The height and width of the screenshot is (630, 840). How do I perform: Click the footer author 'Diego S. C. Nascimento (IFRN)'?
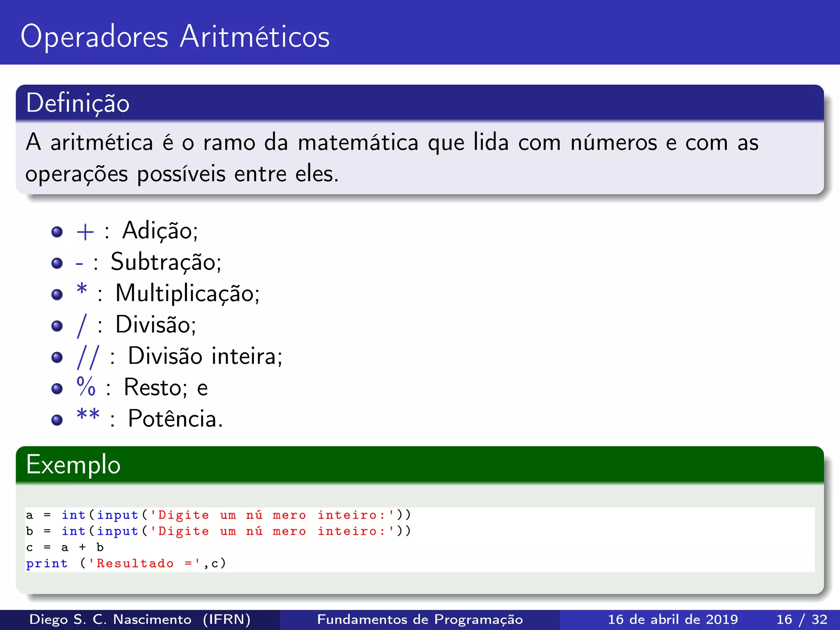point(140,620)
